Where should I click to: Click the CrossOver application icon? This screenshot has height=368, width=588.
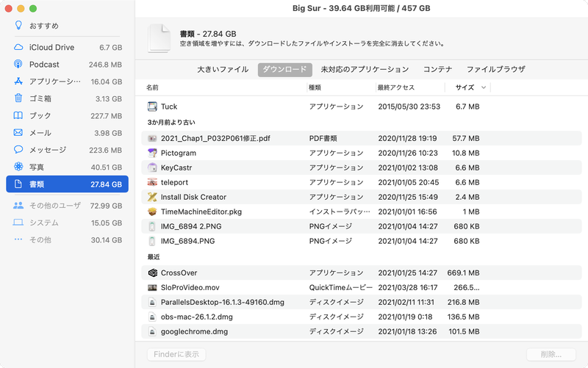(x=152, y=273)
